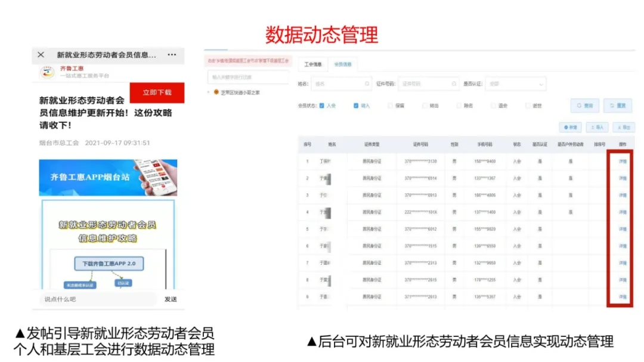The width and height of the screenshot is (644, 362).
Task: Tap the 齐鲁工惠 account avatar logo
Action: pos(47,72)
